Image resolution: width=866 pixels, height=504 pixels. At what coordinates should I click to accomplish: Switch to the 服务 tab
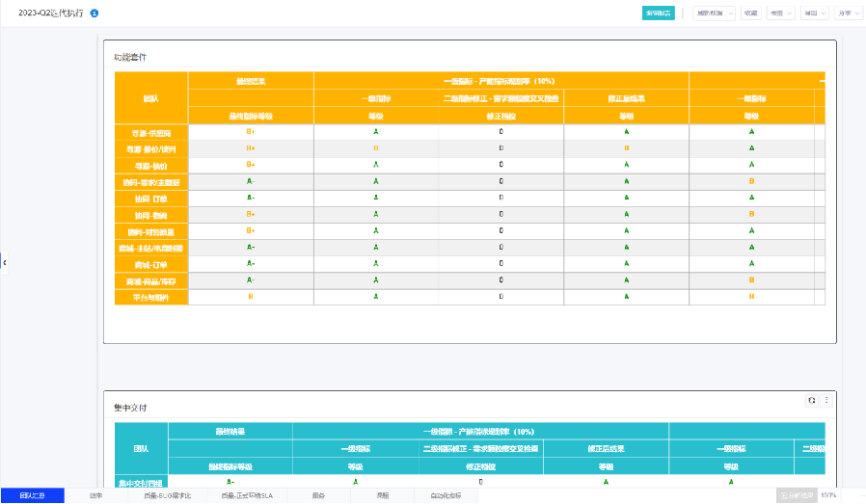tap(318, 495)
